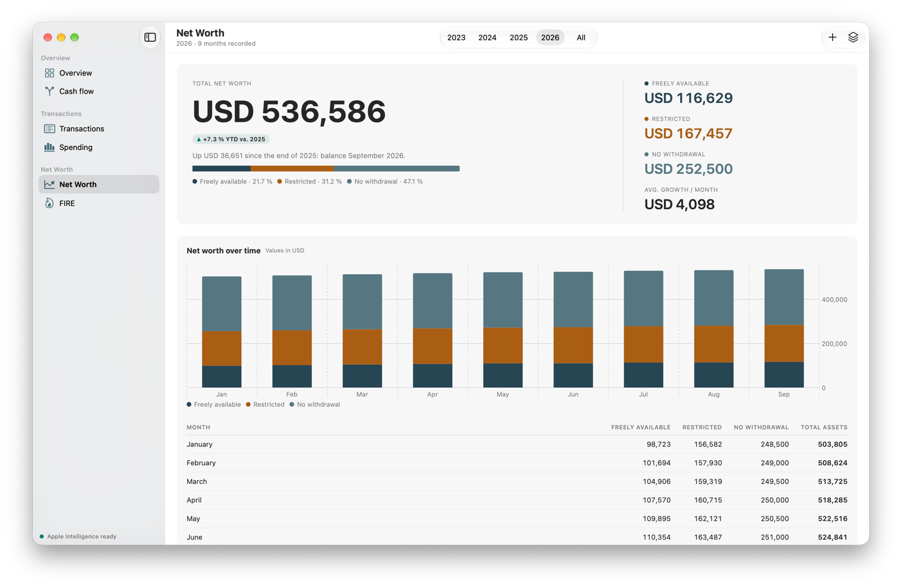The image size is (902, 588).
Task: Open Transactions in the sidebar
Action: pos(99,129)
